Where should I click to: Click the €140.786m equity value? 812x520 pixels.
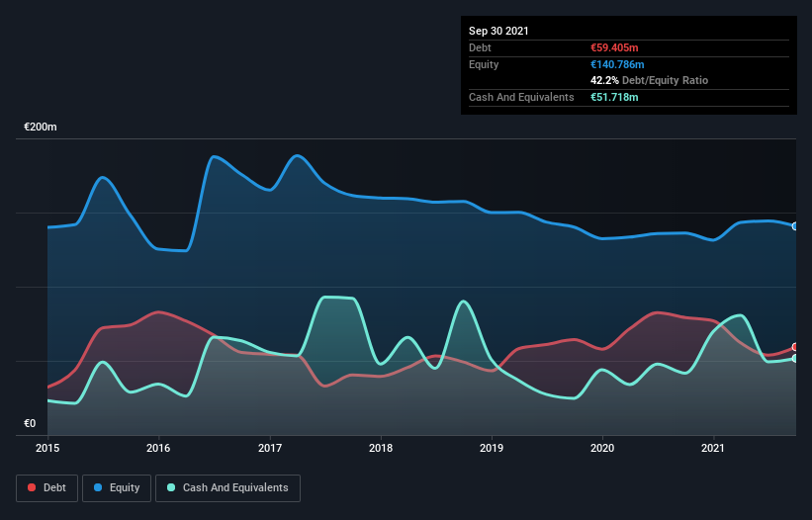(617, 64)
